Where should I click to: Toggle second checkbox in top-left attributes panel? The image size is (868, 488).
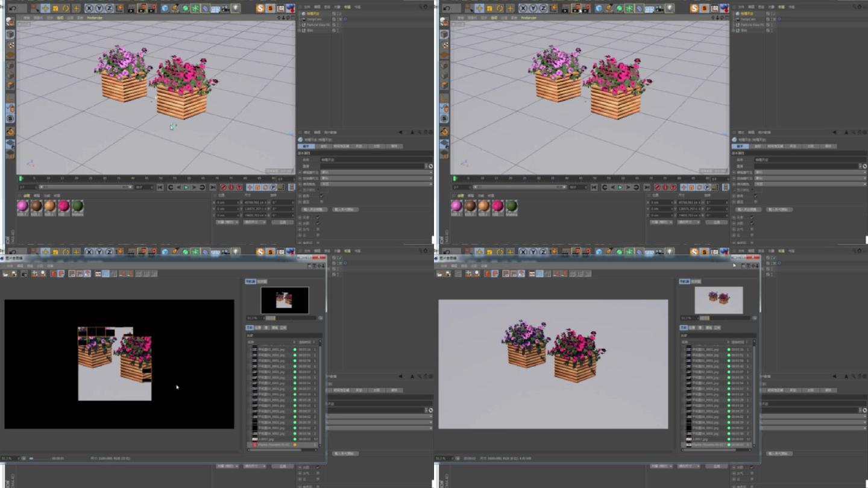tap(321, 201)
